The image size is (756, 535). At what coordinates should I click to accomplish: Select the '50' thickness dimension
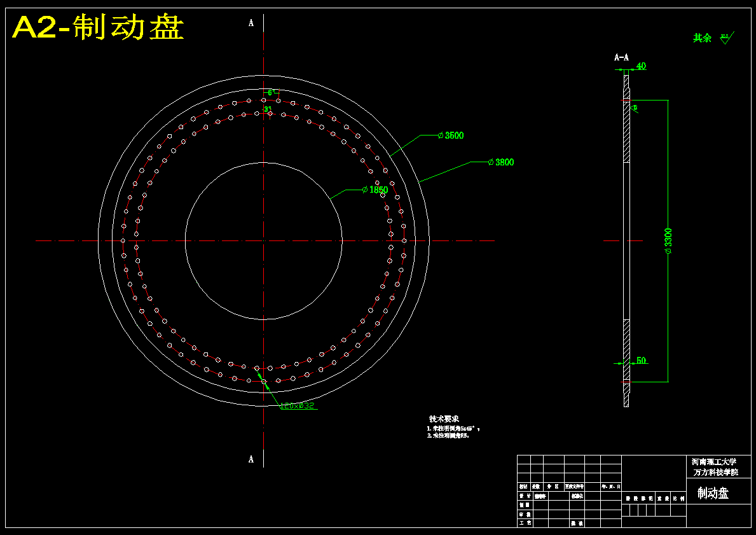point(642,360)
